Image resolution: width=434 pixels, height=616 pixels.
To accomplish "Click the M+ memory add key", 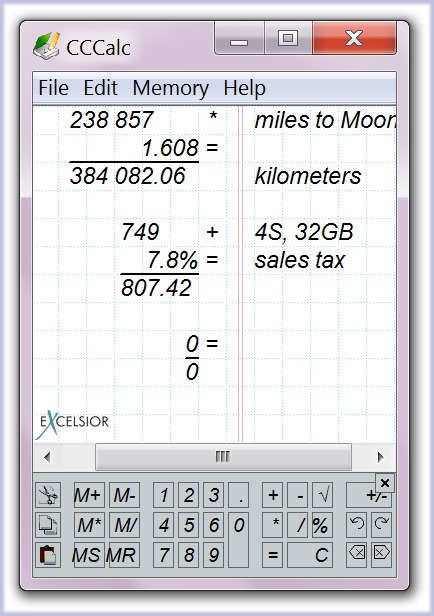I will (89, 495).
